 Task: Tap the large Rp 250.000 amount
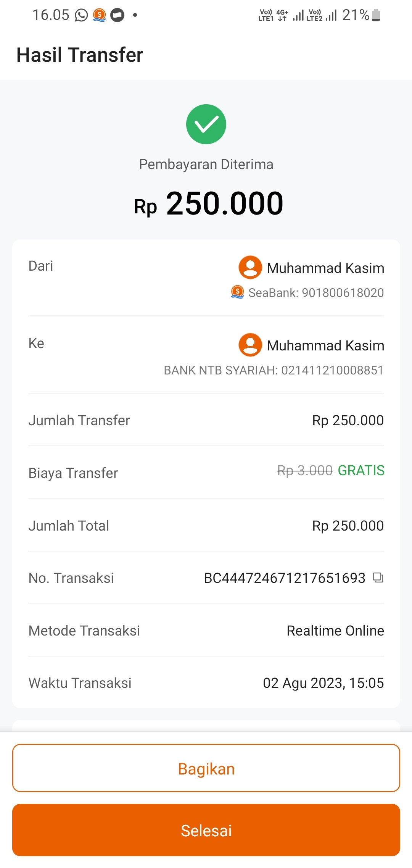click(209, 204)
